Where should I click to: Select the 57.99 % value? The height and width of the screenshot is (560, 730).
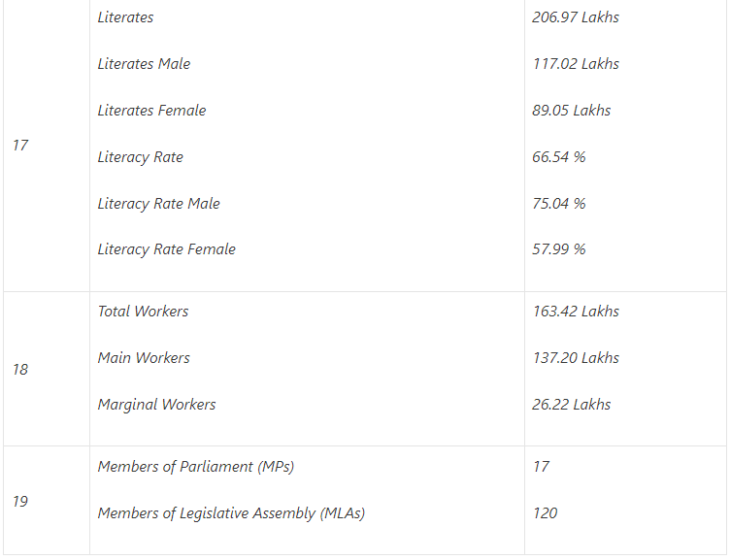pyautogui.click(x=558, y=249)
